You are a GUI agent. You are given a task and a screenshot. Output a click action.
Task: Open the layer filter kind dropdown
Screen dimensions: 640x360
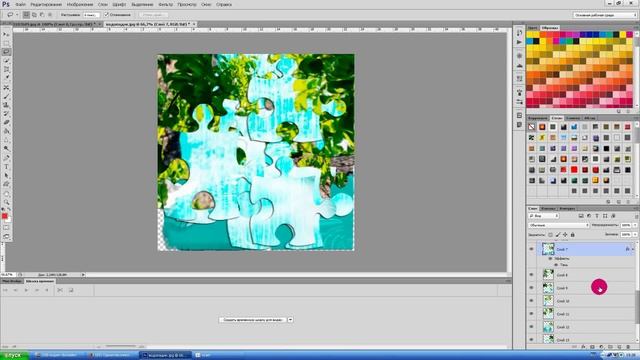544,216
